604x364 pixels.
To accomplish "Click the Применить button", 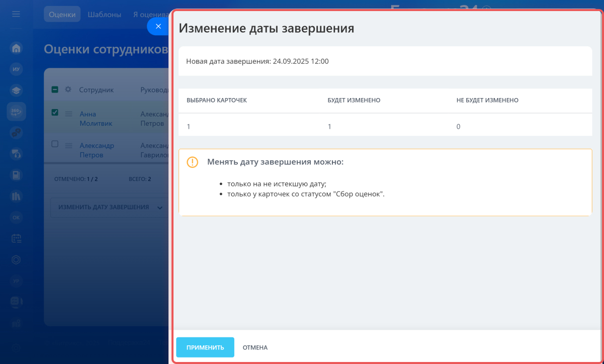I will point(205,347).
